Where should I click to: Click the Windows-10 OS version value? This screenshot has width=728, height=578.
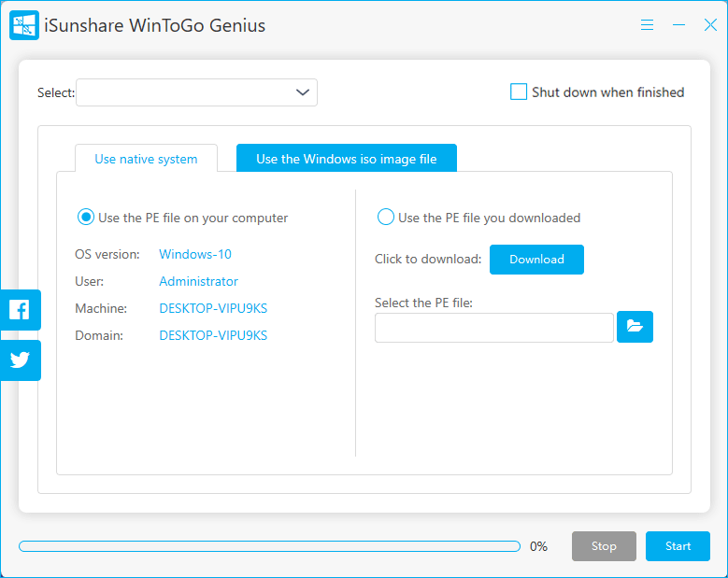pyautogui.click(x=195, y=254)
